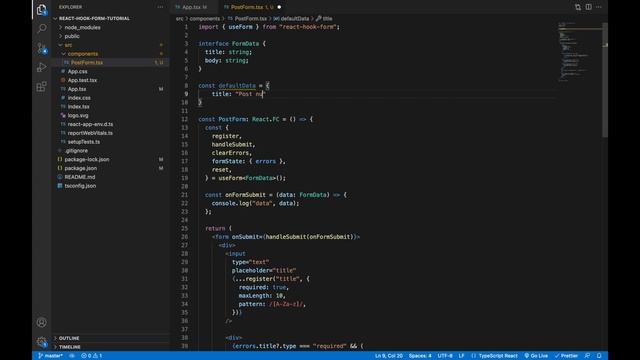Expand the public folder
Viewport: 640px width, 360px height.
[72, 36]
